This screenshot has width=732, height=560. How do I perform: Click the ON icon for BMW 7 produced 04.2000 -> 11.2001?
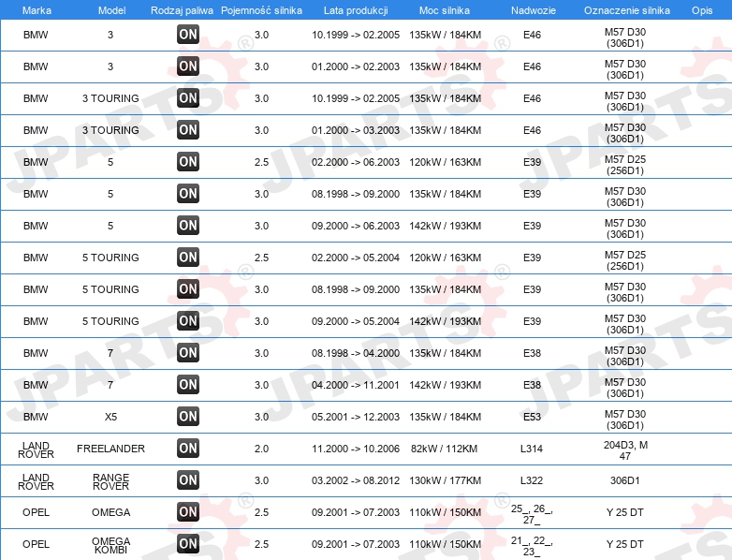[x=188, y=384]
